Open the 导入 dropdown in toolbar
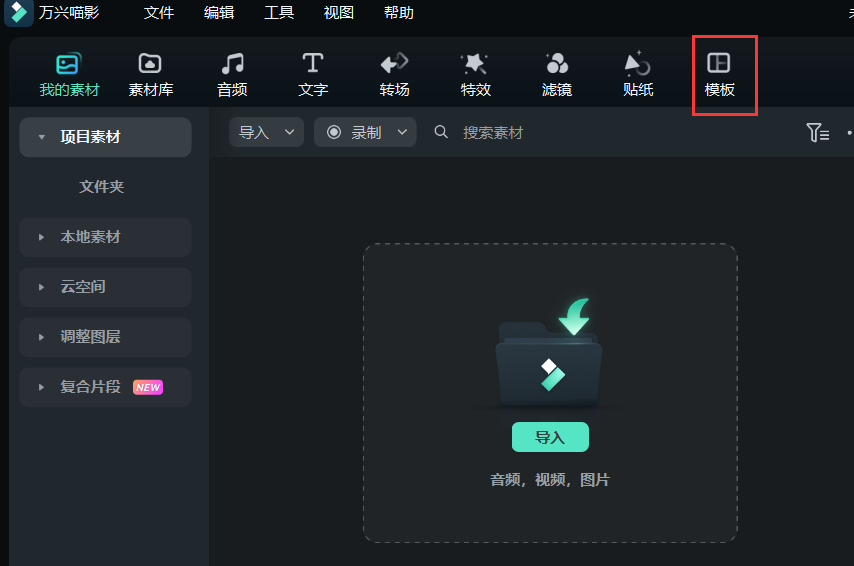Image resolution: width=854 pixels, height=566 pixels. (x=266, y=132)
